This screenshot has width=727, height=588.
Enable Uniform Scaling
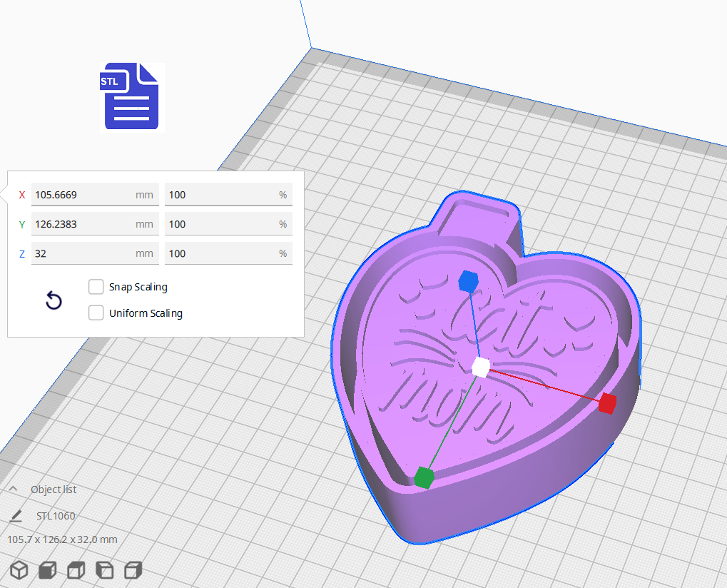pos(96,313)
